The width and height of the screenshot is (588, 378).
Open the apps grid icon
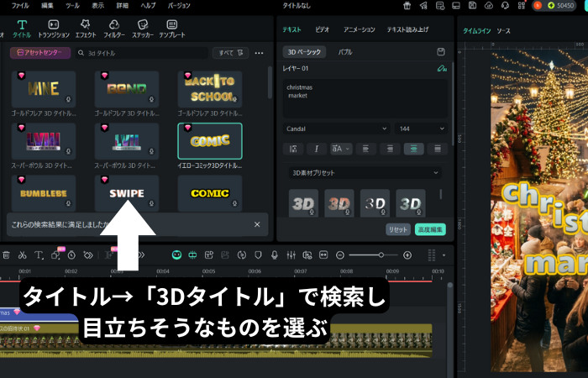coord(522,5)
